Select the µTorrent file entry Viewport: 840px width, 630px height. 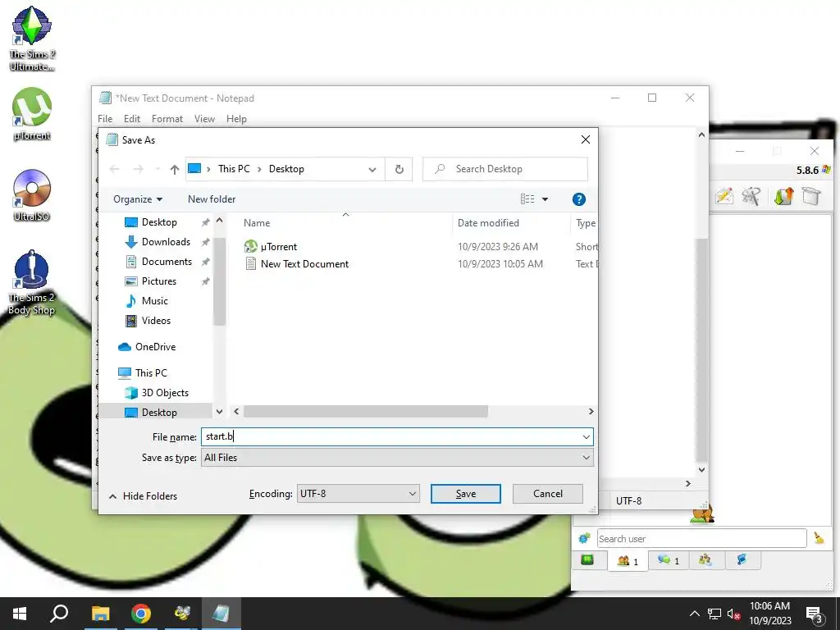click(x=279, y=247)
